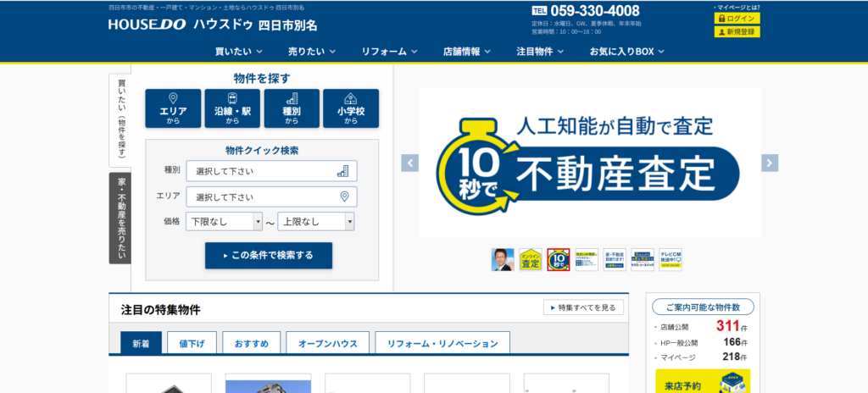Open the 種別 選択して下さい selector
The image size is (868, 393).
click(x=272, y=171)
